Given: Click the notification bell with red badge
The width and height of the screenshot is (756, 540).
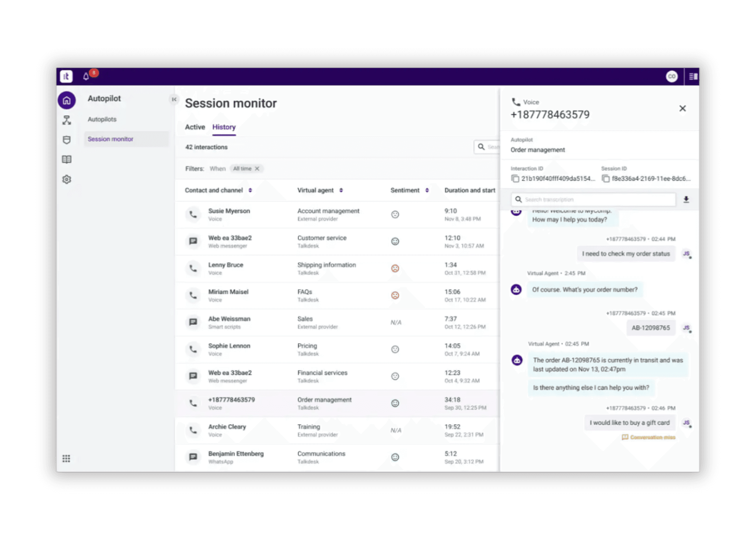Looking at the screenshot, I should point(86,76).
